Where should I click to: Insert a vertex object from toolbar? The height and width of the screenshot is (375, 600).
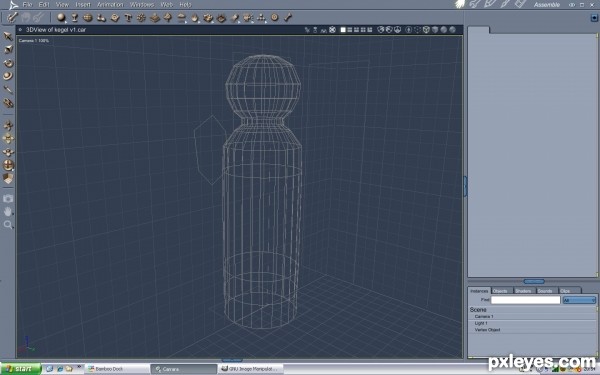tap(88, 18)
